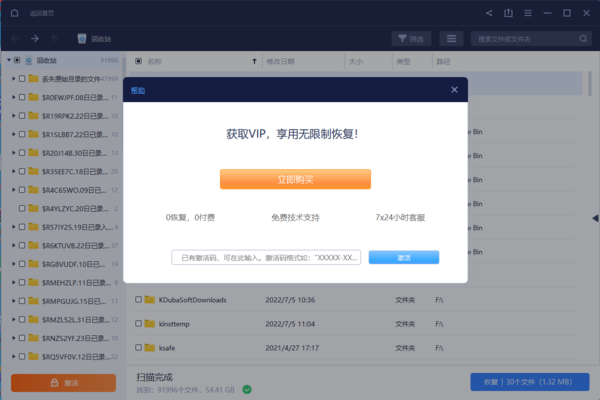Viewport: 600px width, 400px height.
Task: Expand the $R57IY25.19 tree node
Action: point(14,227)
